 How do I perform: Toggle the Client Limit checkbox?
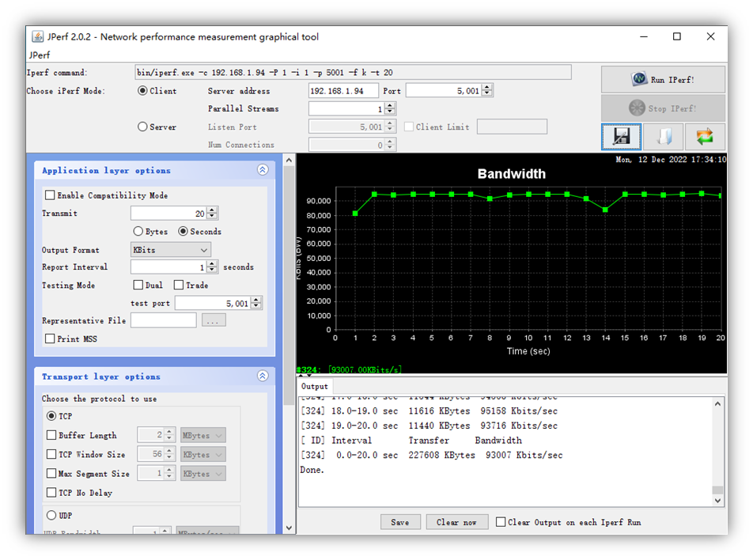pyautogui.click(x=409, y=127)
